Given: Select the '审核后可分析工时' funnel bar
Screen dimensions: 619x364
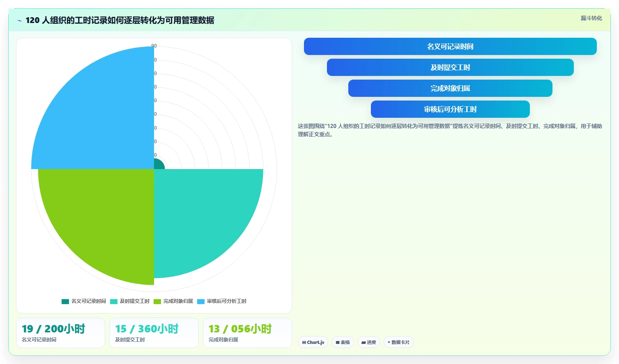Looking at the screenshot, I should point(450,109).
